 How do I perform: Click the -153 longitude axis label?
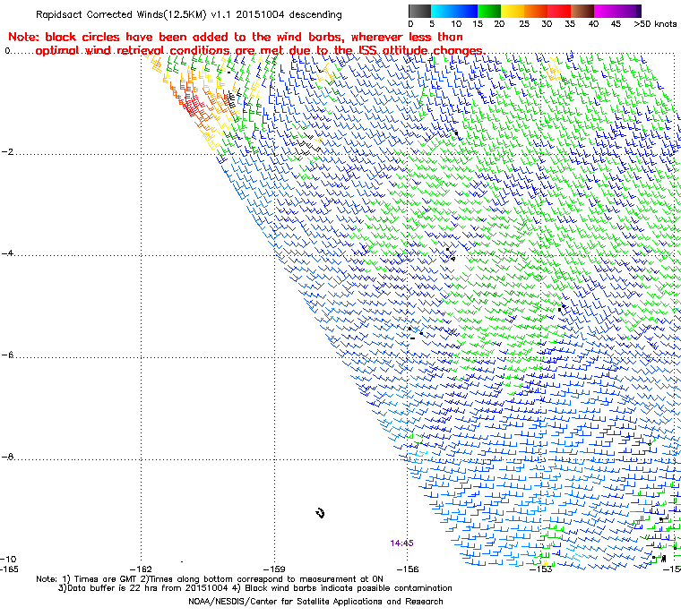[x=540, y=569]
